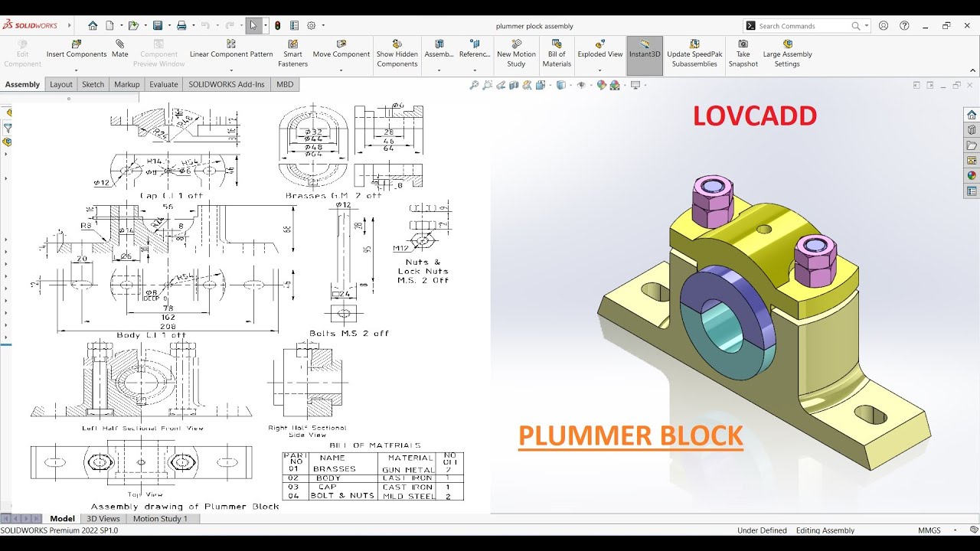This screenshot has width=980, height=551.
Task: Open Custom Properties task pane tab
Action: point(972,191)
